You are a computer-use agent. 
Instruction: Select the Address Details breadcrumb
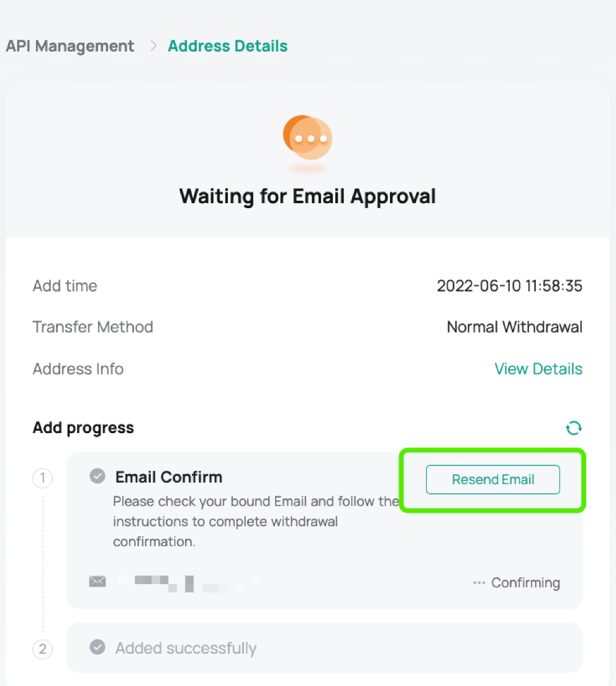228,45
